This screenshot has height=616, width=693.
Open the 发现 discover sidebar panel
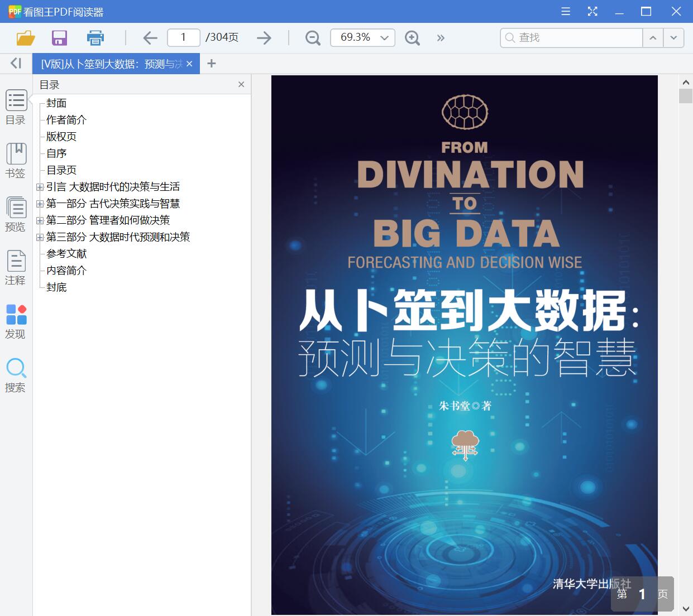[x=16, y=322]
